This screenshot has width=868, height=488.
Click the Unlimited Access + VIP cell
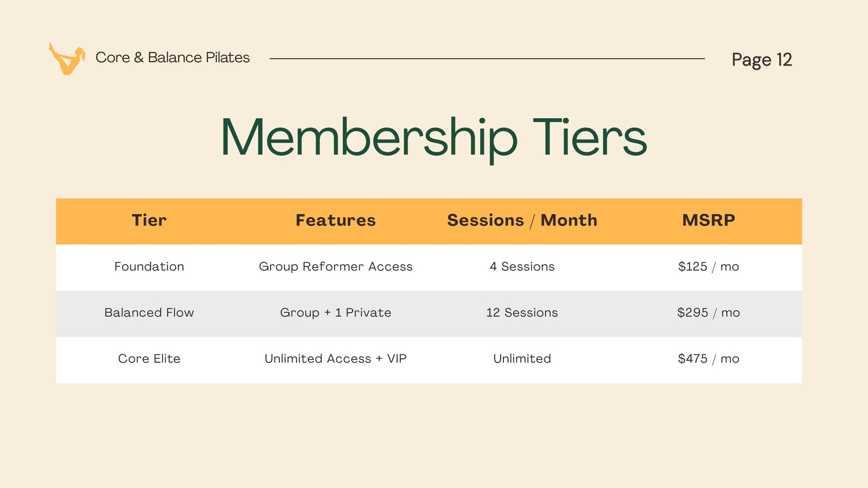(x=336, y=359)
